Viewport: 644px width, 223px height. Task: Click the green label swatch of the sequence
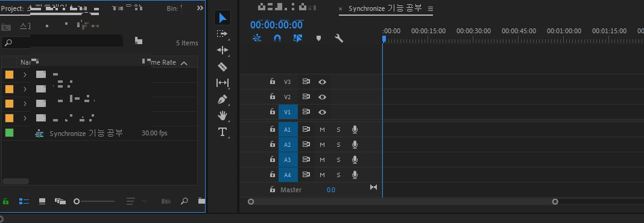click(9, 132)
